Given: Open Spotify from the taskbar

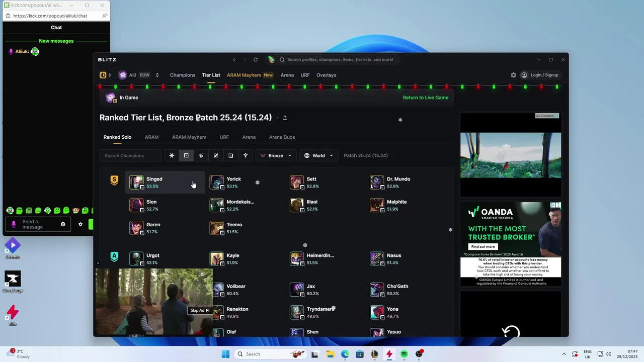Looking at the screenshot, I should pyautogui.click(x=404, y=354).
